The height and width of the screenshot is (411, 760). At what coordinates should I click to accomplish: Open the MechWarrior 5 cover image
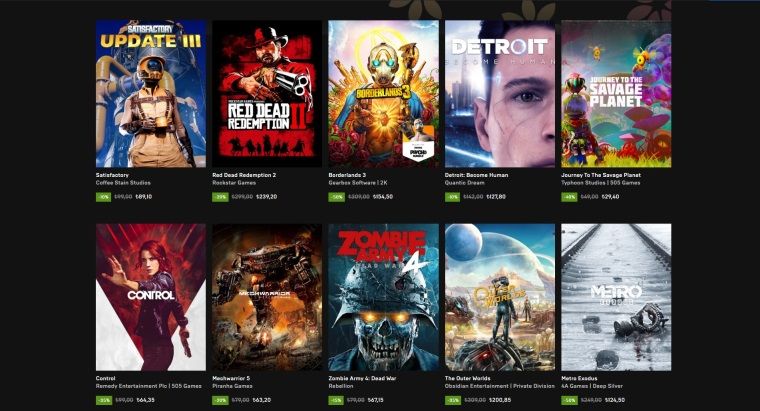tap(267, 297)
